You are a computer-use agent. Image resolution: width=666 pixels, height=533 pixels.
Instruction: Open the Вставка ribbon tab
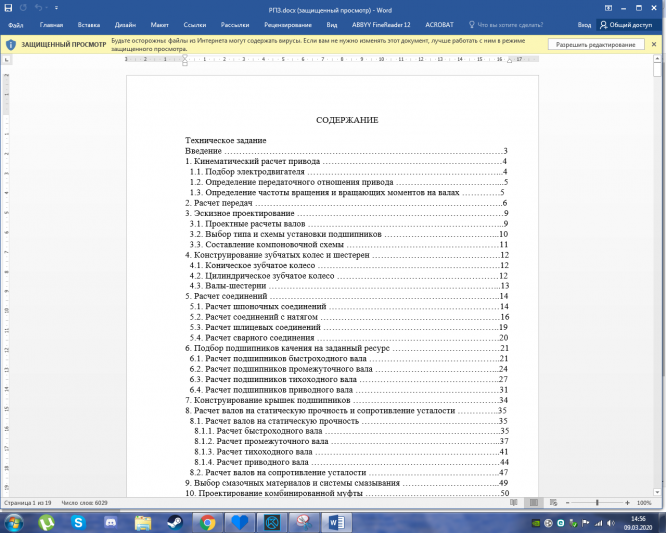[x=88, y=25]
